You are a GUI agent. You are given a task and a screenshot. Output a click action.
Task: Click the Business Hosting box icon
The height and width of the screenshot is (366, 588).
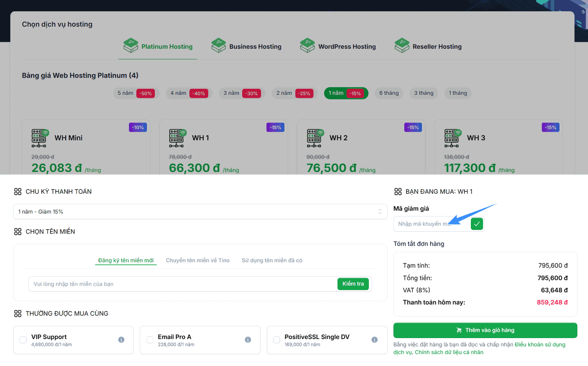pyautogui.click(x=219, y=46)
